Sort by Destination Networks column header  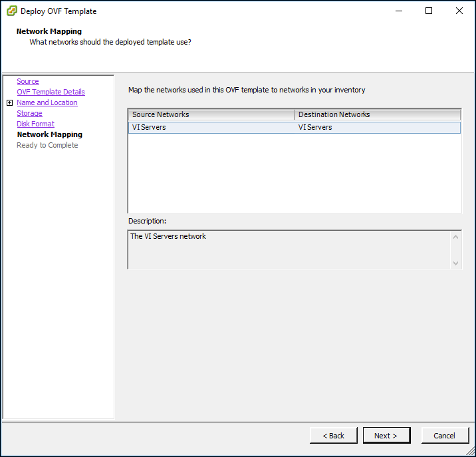[x=378, y=114]
